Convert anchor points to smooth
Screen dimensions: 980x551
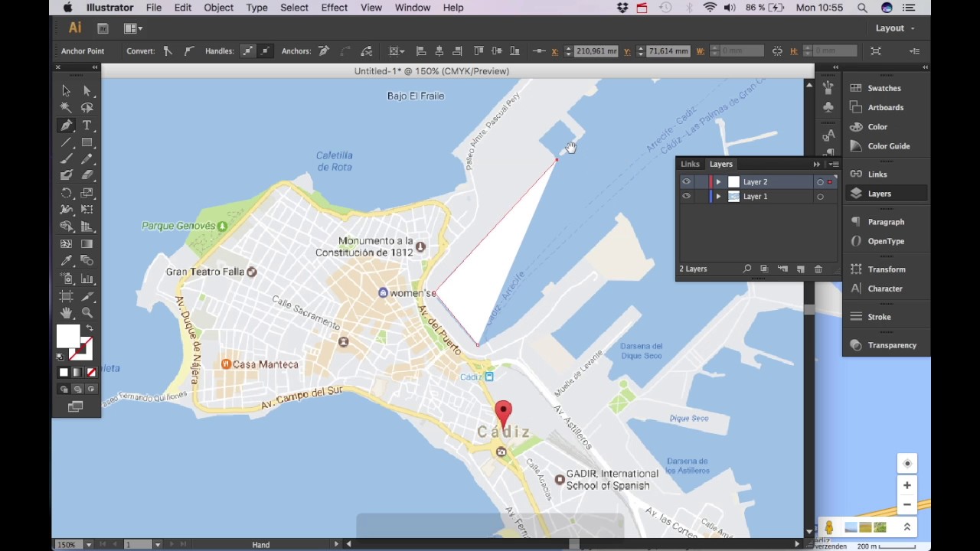[188, 51]
